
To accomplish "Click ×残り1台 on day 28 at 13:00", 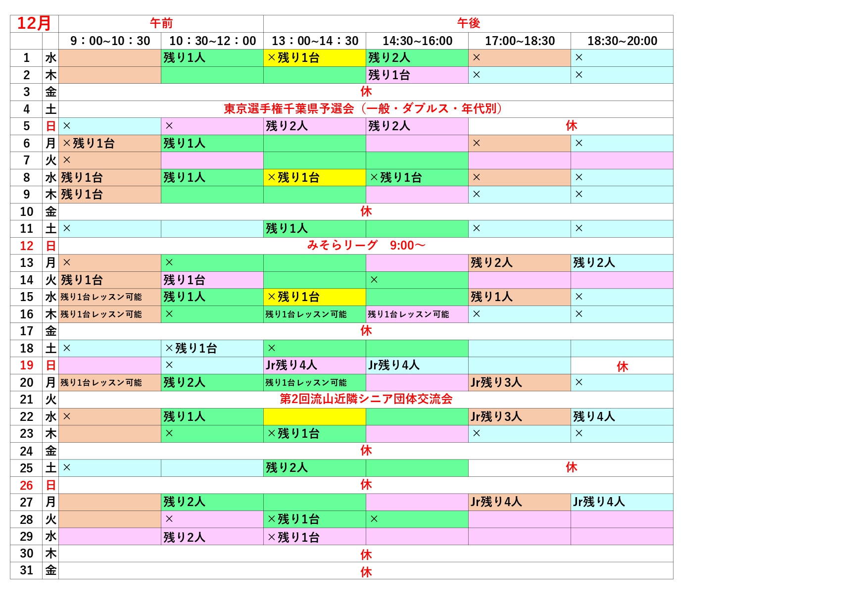I will pos(293,519).
